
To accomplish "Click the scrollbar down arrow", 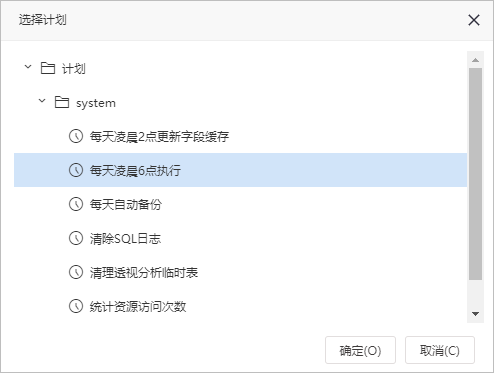I will tap(475, 314).
